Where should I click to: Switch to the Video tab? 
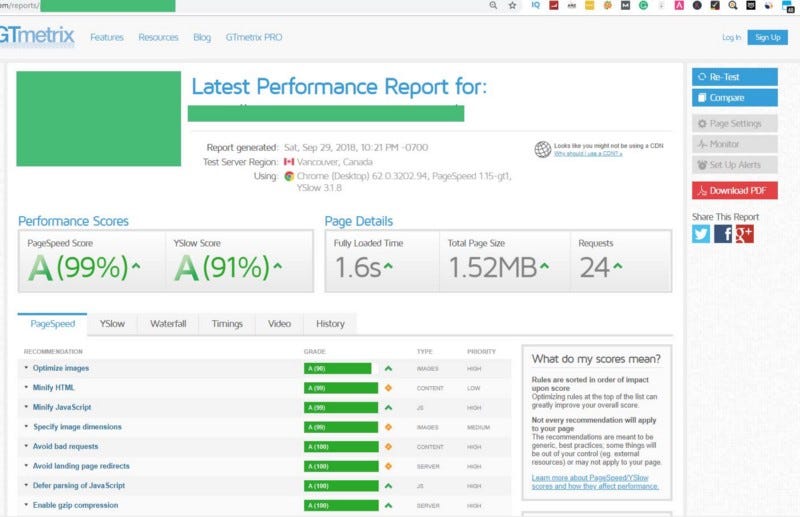280,324
